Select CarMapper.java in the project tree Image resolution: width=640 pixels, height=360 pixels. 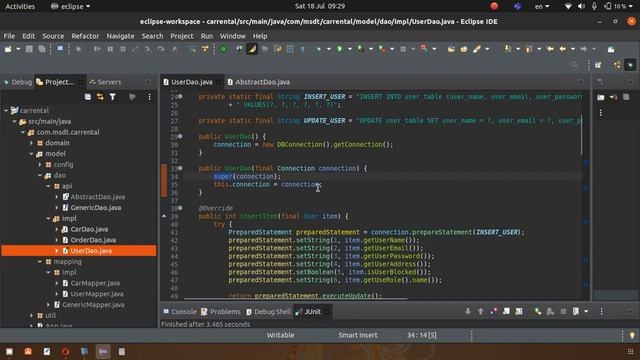[95, 283]
